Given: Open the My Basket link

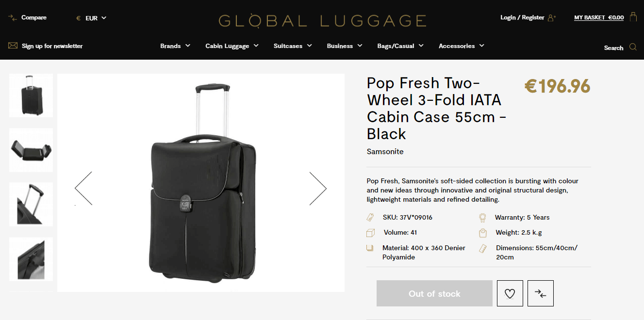Looking at the screenshot, I should point(598,17).
